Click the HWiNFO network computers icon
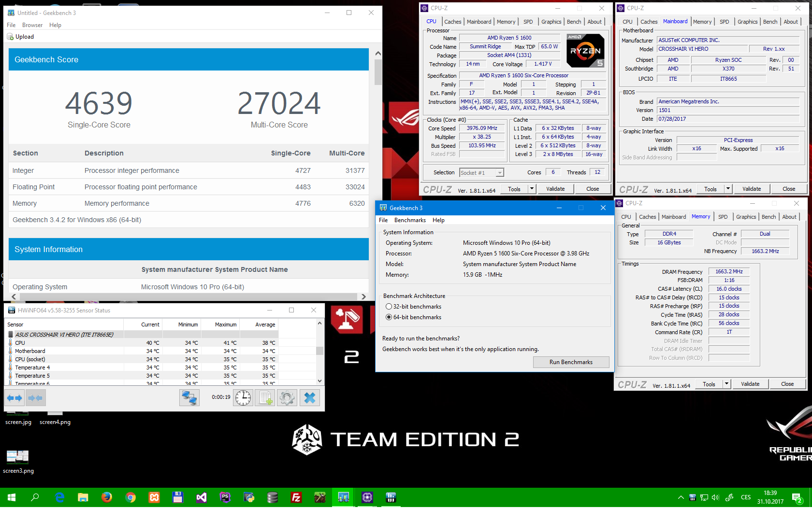Image resolution: width=812 pixels, height=508 pixels. point(189,398)
